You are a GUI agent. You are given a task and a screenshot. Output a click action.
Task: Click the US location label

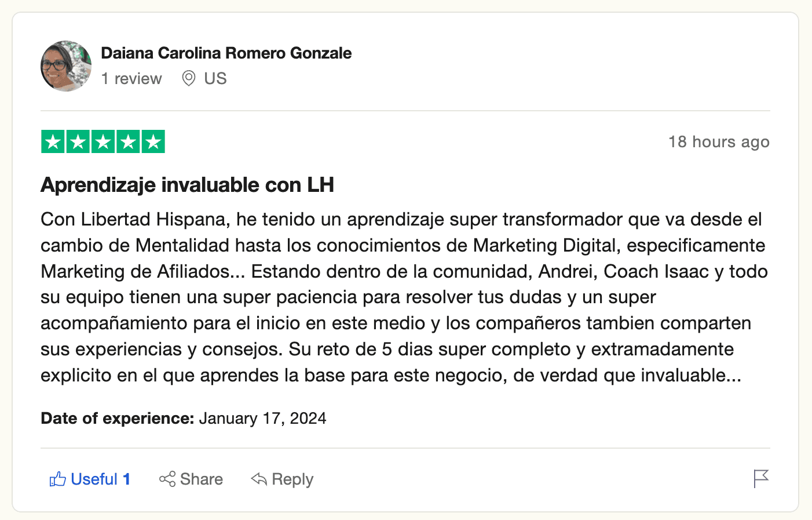click(215, 78)
